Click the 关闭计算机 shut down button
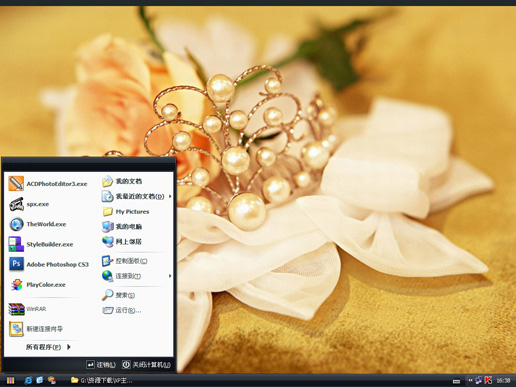The height and width of the screenshot is (387, 516). 146,365
